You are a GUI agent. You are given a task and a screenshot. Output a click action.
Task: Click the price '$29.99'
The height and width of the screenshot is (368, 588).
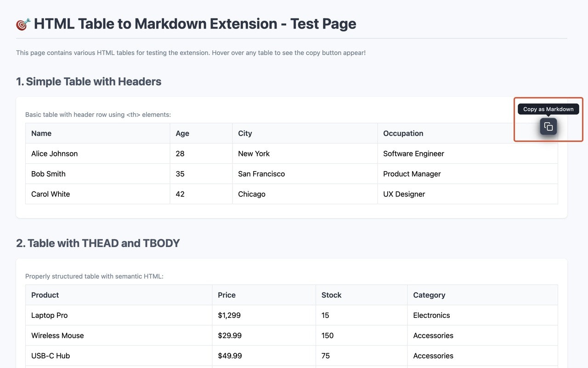click(x=264, y=335)
